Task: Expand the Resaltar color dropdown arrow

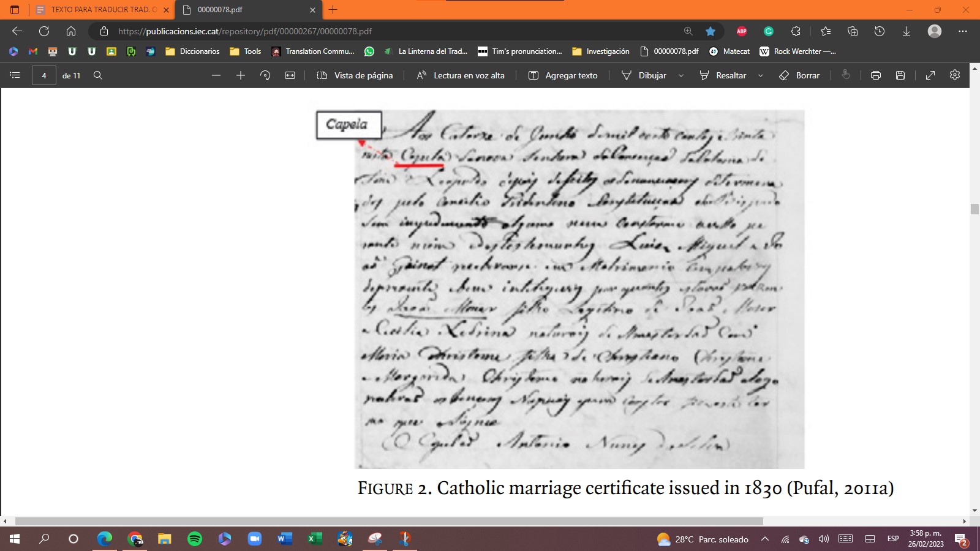Action: (x=761, y=75)
